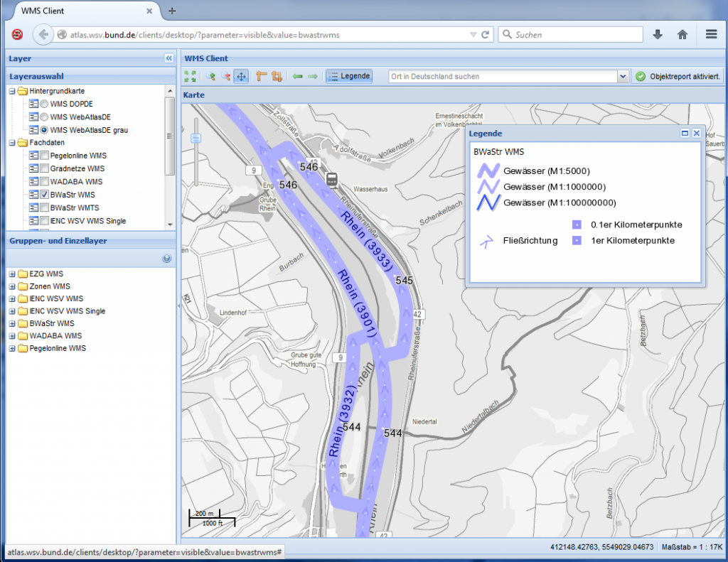
Task: Click layer list scrollbar down arrow
Action: (170, 225)
